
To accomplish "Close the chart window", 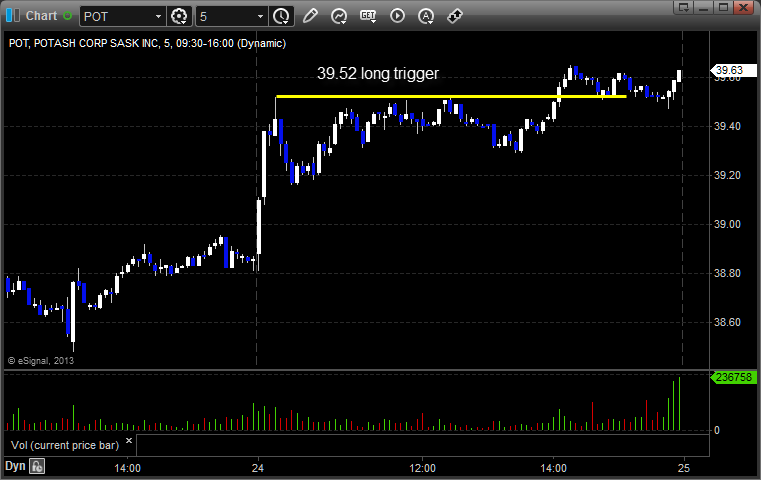I will 744,7.
